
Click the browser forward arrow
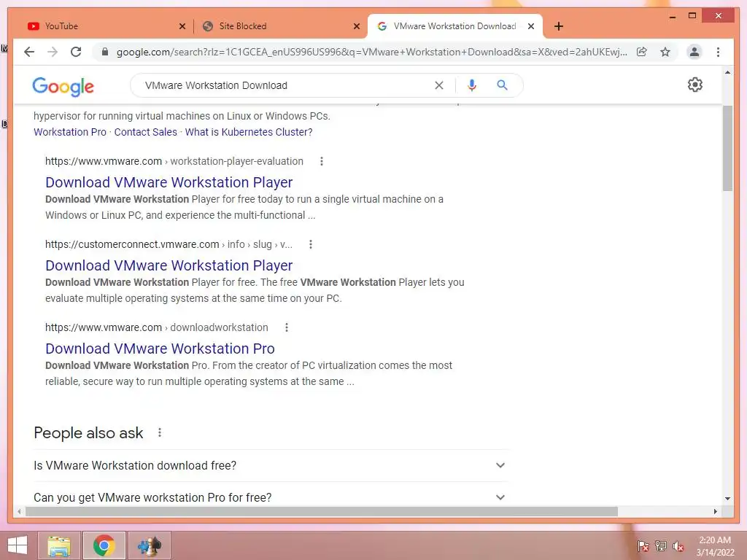(x=53, y=52)
